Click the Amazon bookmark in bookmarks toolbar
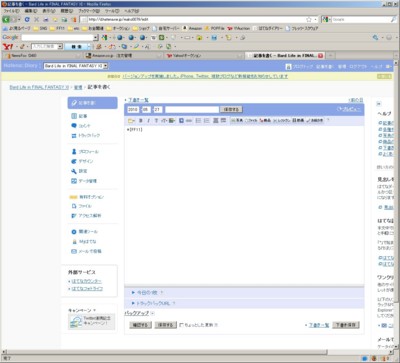400x363 pixels. [192, 29]
